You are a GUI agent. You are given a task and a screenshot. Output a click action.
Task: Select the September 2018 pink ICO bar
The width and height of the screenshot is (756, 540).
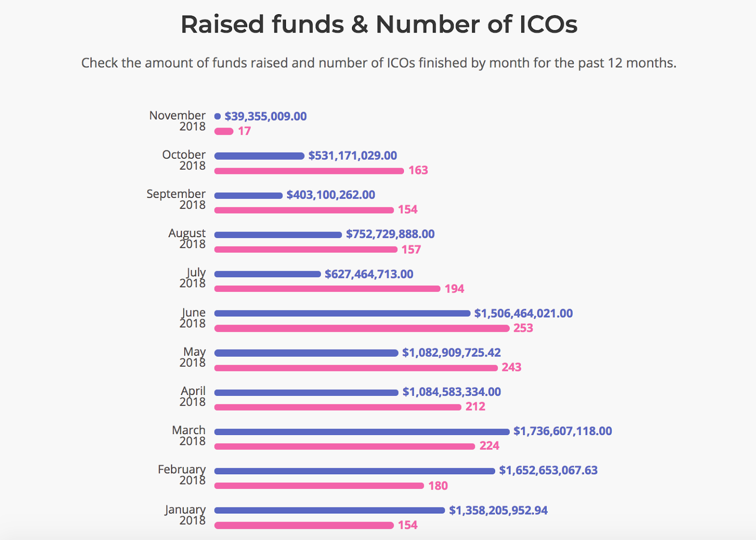[304, 210]
